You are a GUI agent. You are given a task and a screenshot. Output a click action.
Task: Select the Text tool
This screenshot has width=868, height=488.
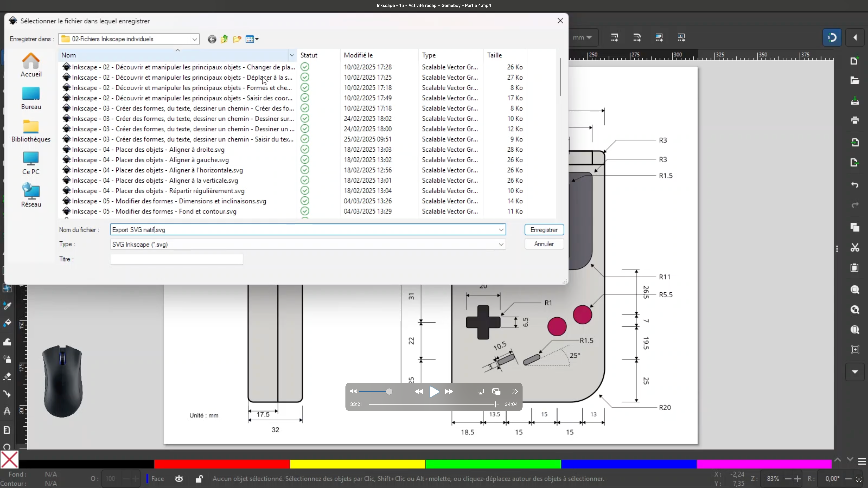click(x=7, y=411)
